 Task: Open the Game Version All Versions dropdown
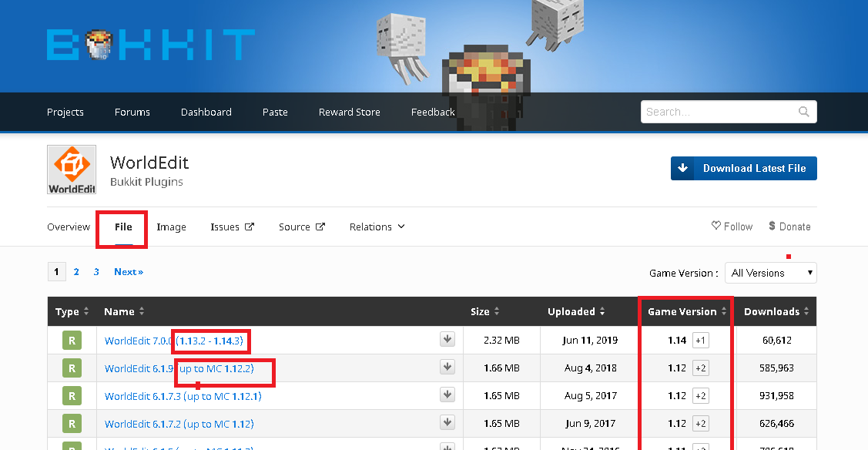[770, 273]
